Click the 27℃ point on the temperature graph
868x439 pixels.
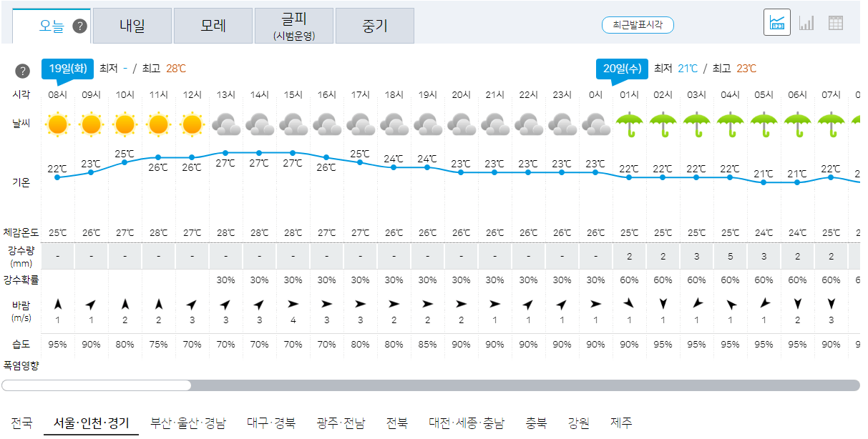point(225,152)
